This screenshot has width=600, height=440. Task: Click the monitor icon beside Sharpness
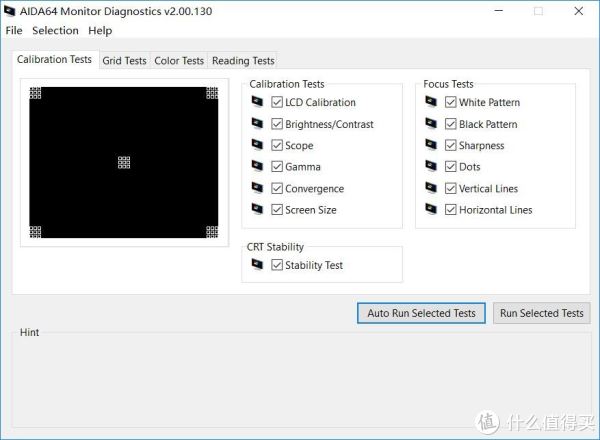click(x=431, y=145)
